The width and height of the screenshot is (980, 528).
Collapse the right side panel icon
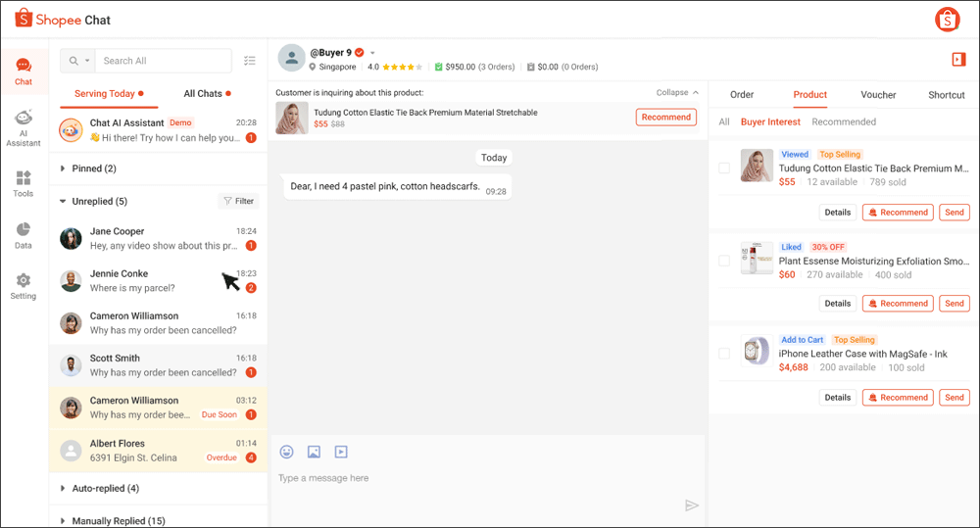[x=958, y=60]
